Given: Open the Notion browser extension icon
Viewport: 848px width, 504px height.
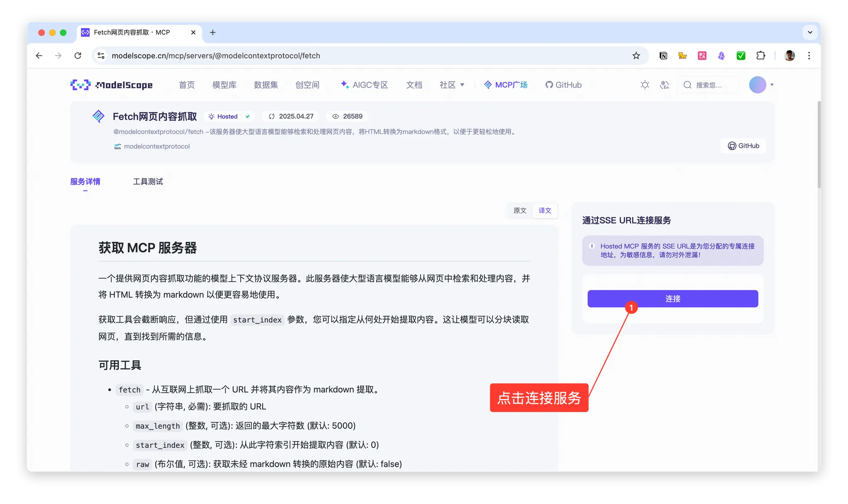Looking at the screenshot, I should tap(663, 55).
